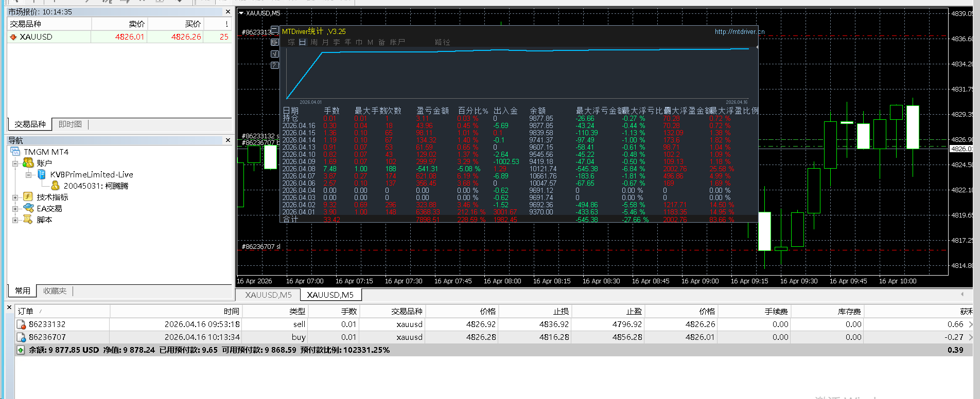Switch to the 收藏夹 favorites tab
The height and width of the screenshot is (399, 980).
pos(55,291)
